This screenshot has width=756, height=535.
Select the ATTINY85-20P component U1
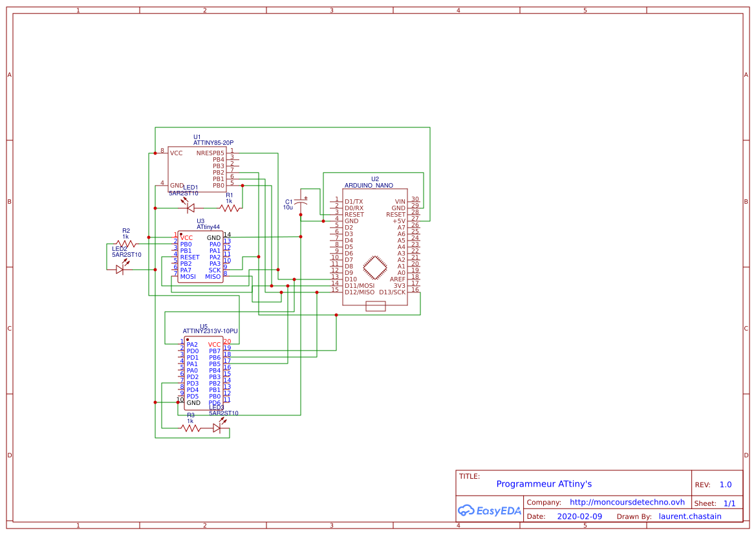point(197,169)
